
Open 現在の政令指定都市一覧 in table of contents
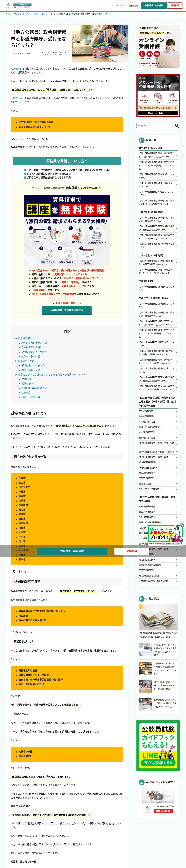click(x=34, y=343)
